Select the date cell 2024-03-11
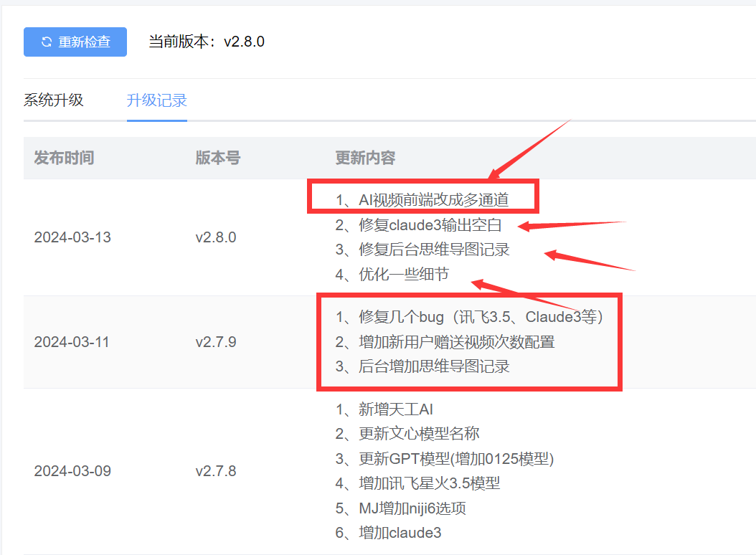 (x=71, y=342)
